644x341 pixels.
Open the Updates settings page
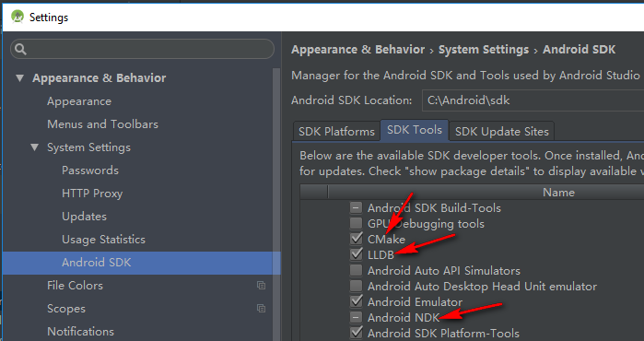coord(84,216)
